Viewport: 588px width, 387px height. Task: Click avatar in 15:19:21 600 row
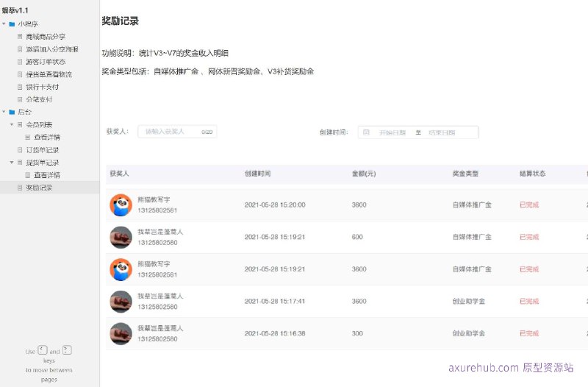tap(121, 237)
